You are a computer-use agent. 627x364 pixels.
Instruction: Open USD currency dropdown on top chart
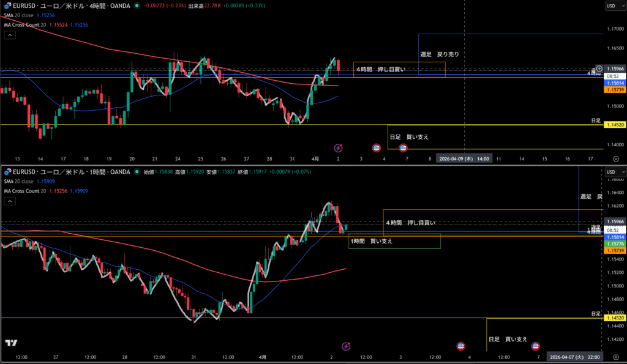(610, 6)
